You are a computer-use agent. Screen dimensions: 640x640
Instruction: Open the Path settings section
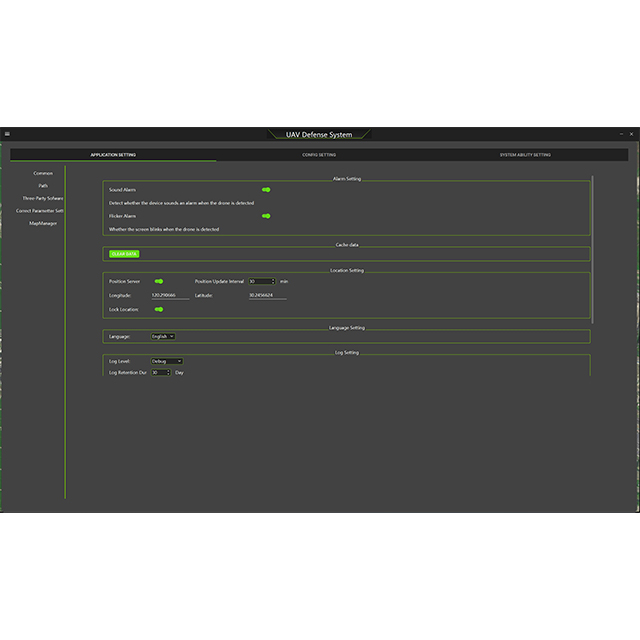[43, 186]
